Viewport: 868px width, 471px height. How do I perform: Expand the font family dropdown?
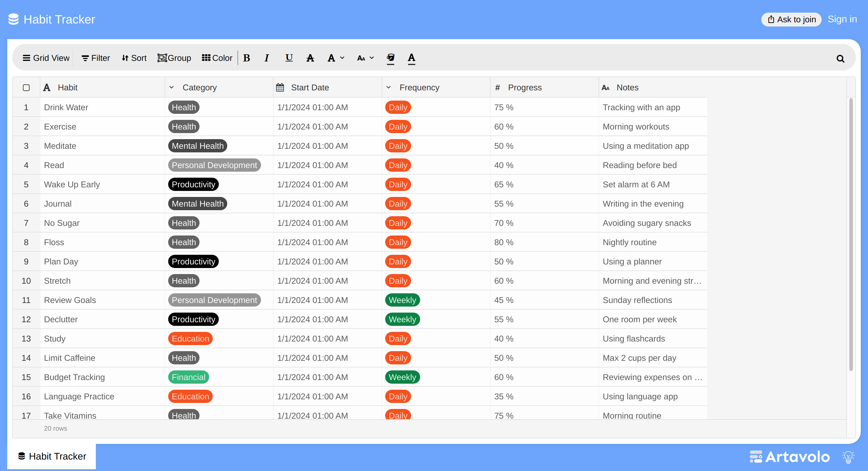click(x=336, y=58)
